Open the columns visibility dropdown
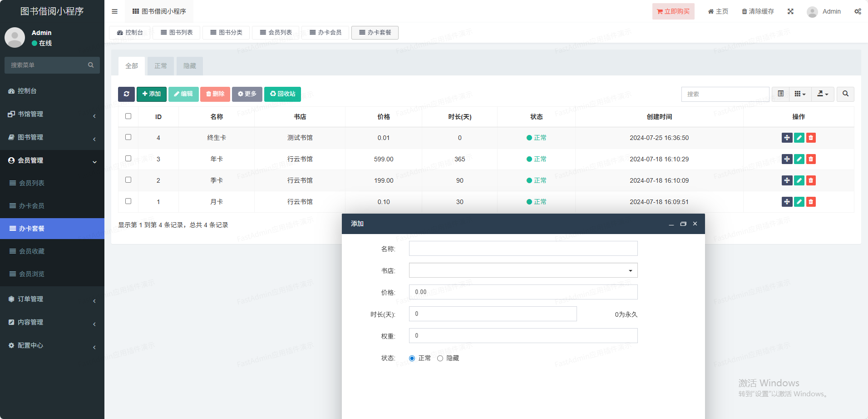Image resolution: width=868 pixels, height=419 pixels. pyautogui.click(x=800, y=94)
